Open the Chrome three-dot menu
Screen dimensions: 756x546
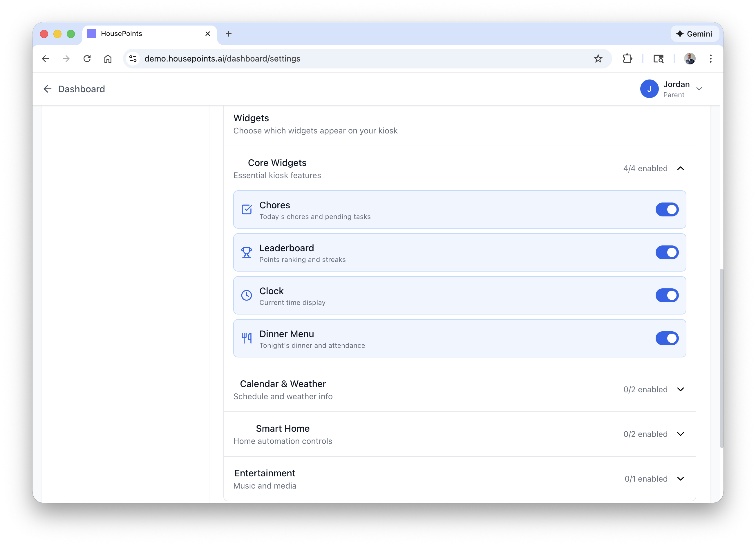(711, 59)
